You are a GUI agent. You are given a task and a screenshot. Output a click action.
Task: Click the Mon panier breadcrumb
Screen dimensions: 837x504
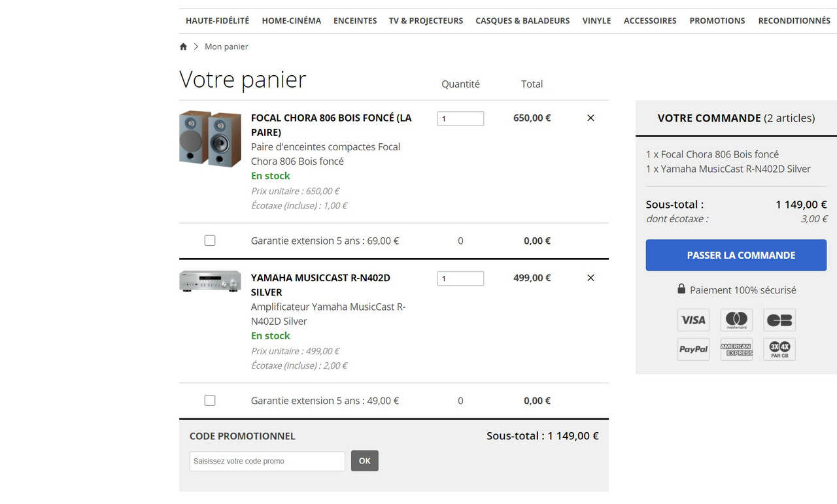click(226, 46)
